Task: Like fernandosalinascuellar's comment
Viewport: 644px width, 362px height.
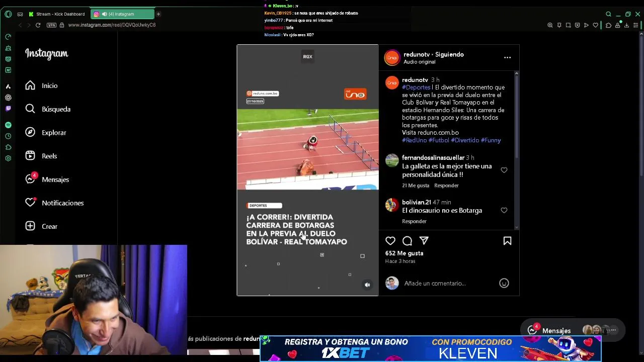Action: (504, 170)
